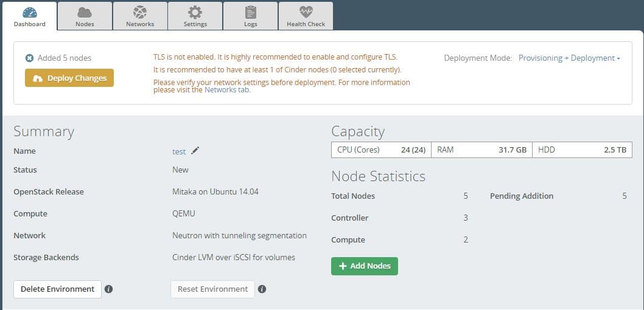644x310 pixels.
Task: Click the Delete Environment button
Action: coord(57,289)
